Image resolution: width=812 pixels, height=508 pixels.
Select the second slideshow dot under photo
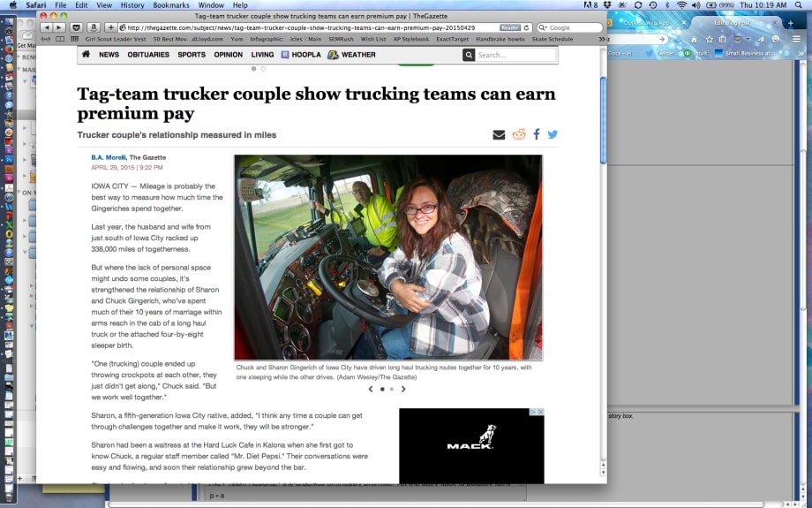pos(392,389)
